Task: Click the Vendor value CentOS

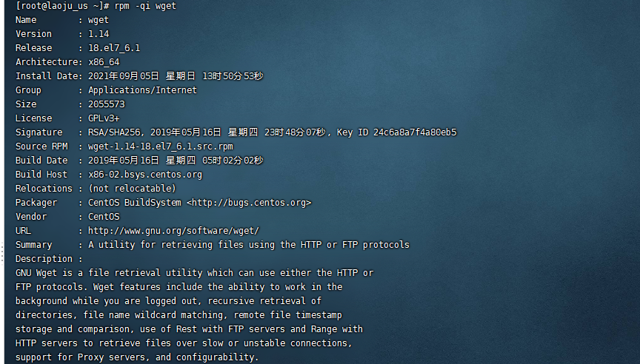Action: [x=104, y=217]
